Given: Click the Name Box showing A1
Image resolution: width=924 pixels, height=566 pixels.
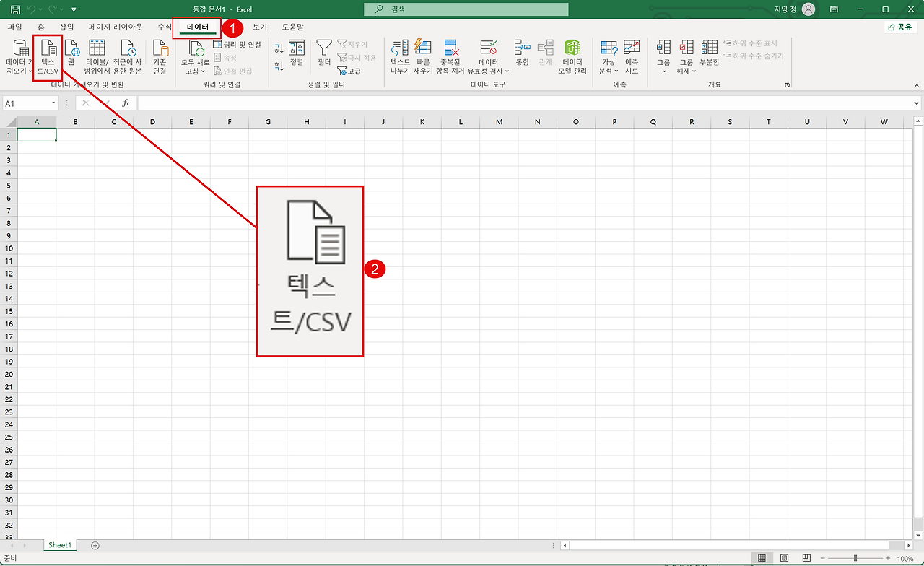Looking at the screenshot, I should [25, 103].
